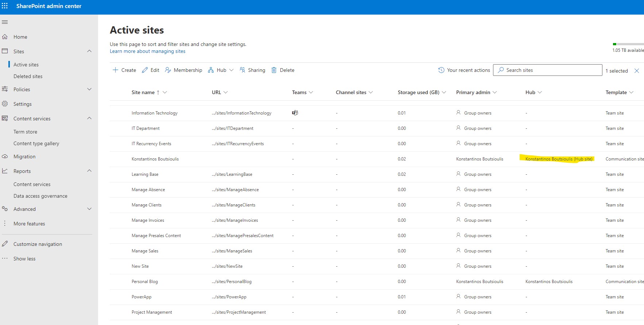The image size is (644, 325).
Task: Click Your recent actions button
Action: point(464,70)
